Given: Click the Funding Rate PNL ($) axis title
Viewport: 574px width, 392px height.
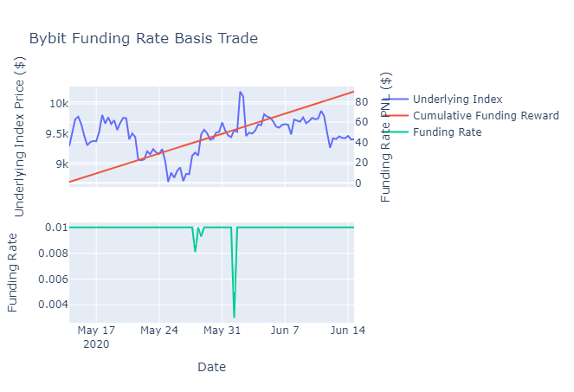Looking at the screenshot, I should point(385,137).
